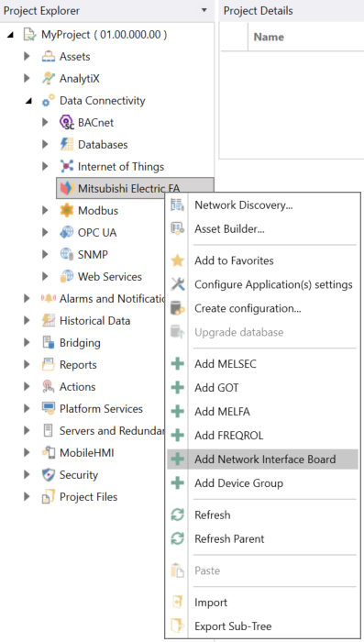Click the Add to Favorites star icon
The height and width of the screenshot is (642, 364).
pos(177,260)
